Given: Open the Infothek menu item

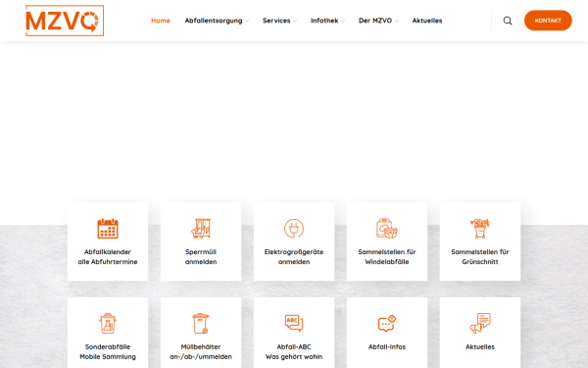Looking at the screenshot, I should coord(324,21).
